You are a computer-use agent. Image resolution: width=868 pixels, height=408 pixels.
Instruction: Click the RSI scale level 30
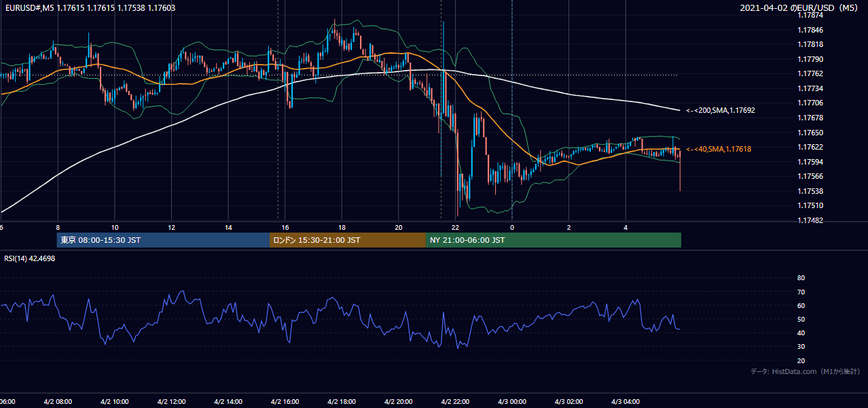801,346
